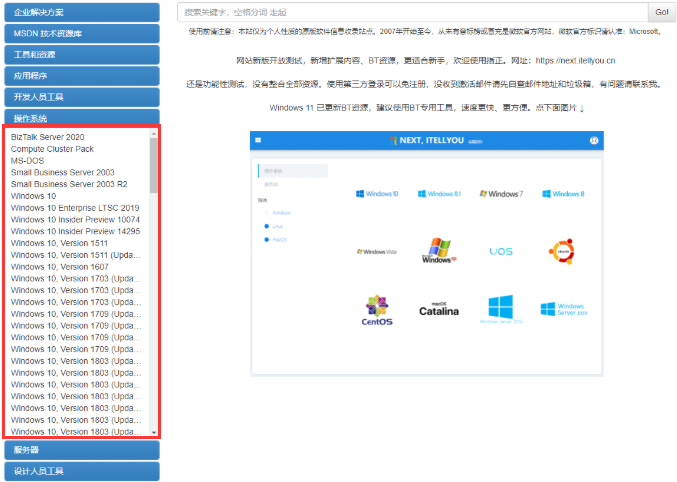This screenshot has height=482, width=677.
Task: Expand the 企业解决方案 section
Action: 80,12
